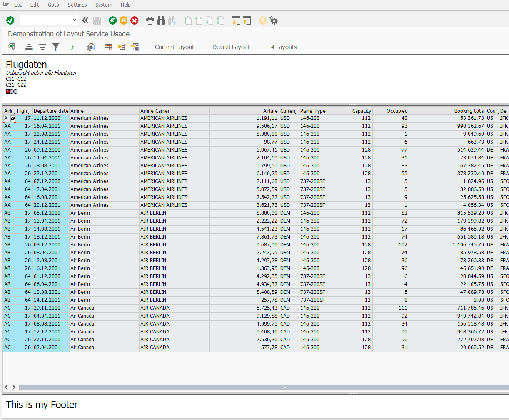Click the Select Layout icon
This screenshot has width=509, height=420.
(122, 47)
